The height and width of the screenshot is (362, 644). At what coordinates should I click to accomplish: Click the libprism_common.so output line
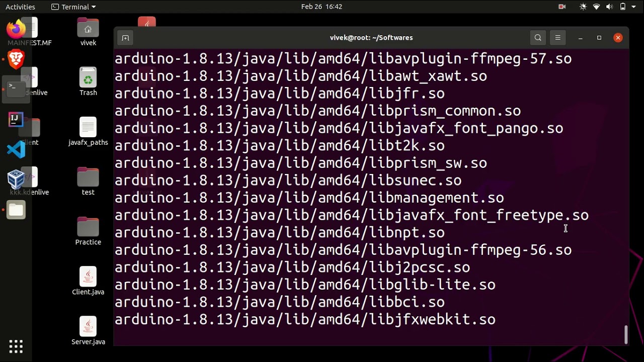(x=318, y=111)
